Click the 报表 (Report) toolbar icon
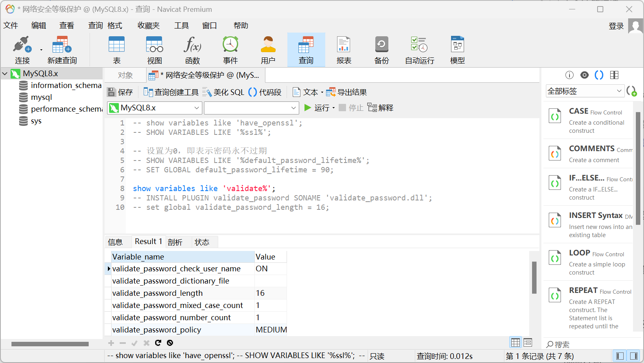The image size is (644, 363). tap(344, 49)
